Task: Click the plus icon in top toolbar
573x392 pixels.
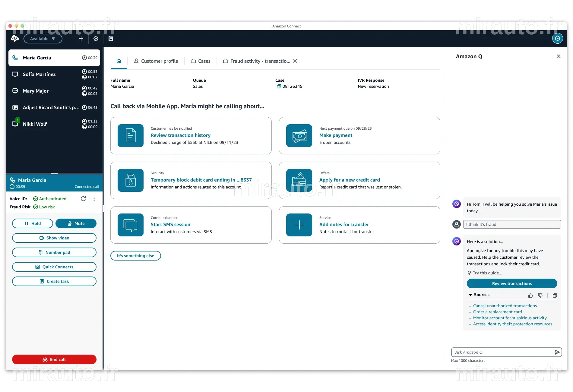Action: (81, 39)
